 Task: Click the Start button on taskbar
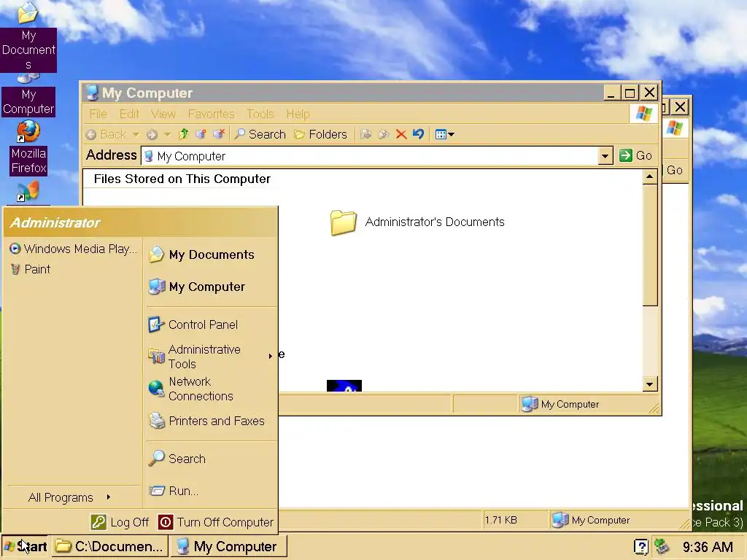(25, 546)
